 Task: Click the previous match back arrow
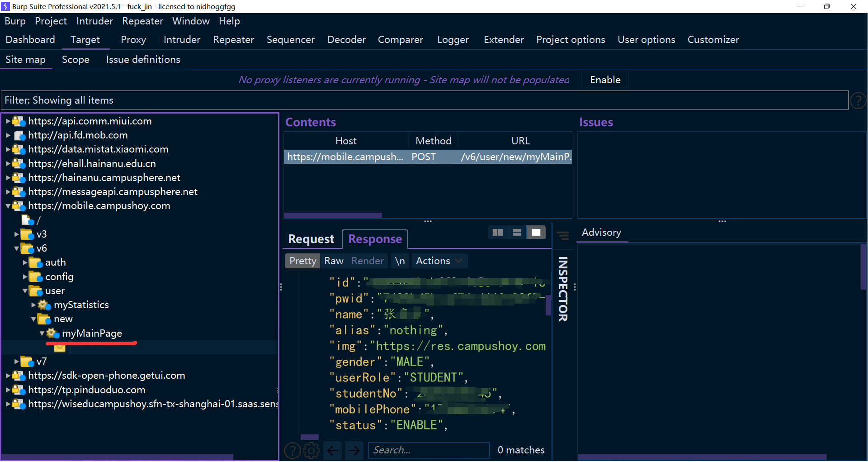333,450
